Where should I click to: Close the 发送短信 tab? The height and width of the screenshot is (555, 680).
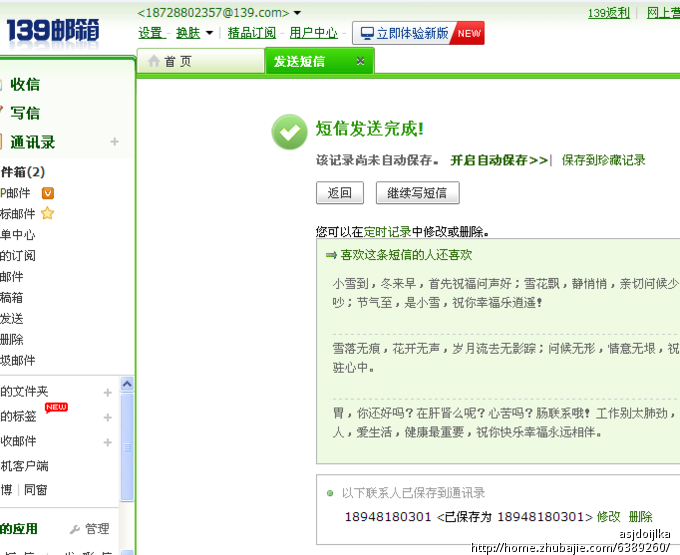tap(360, 61)
